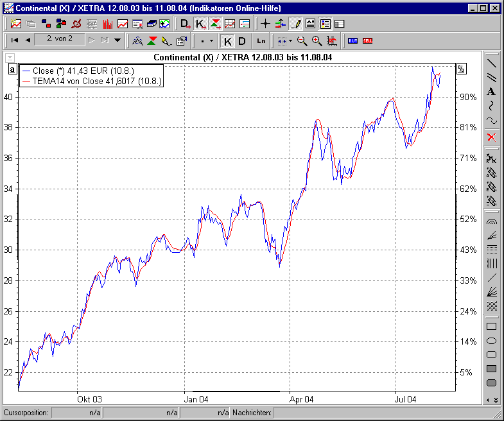
Task: Click the percent scale button on right axis
Action: tap(460, 69)
